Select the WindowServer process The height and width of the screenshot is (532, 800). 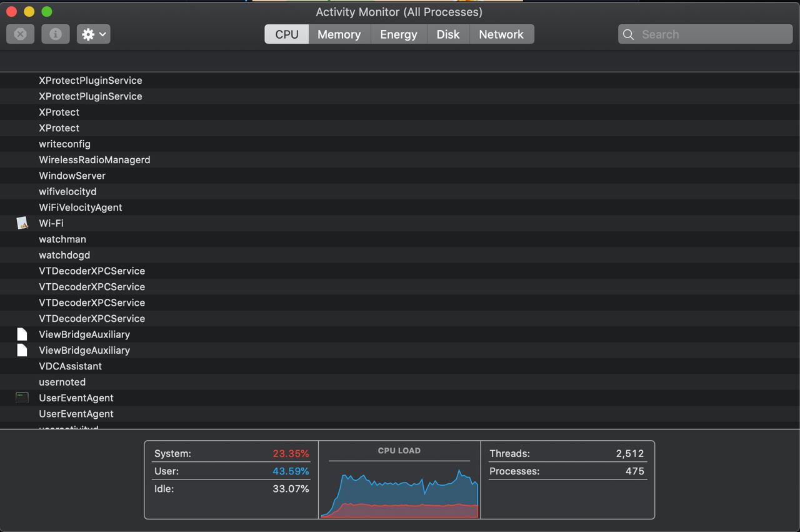point(400,176)
